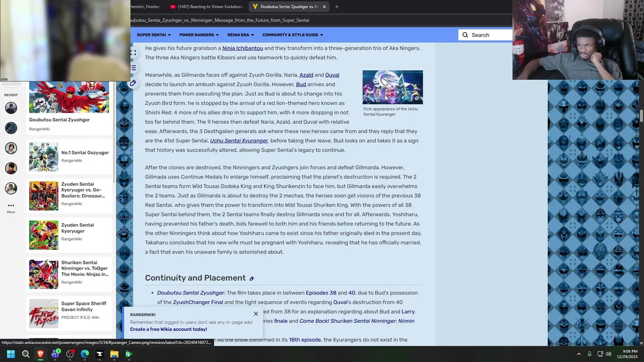Open Brave browser from taskbar
The image size is (644, 362).
(40, 354)
